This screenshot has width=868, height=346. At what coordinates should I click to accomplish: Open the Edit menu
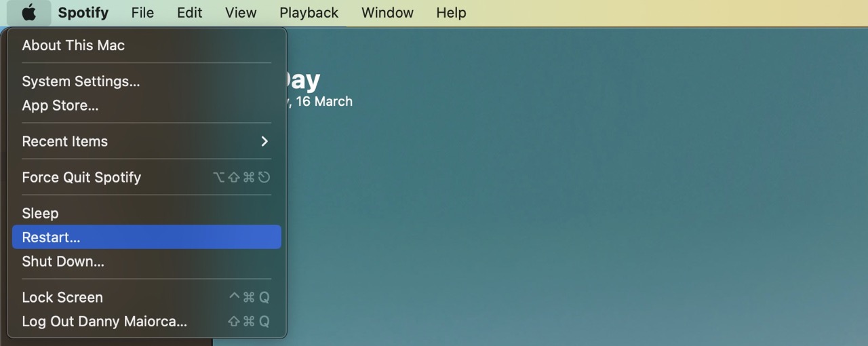point(189,13)
